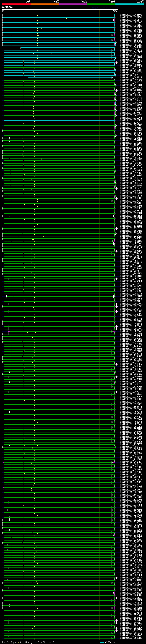The image size is (146, 644).
Task: Click the UniRef100_B9P232 row label
Action: pos(131,151)
